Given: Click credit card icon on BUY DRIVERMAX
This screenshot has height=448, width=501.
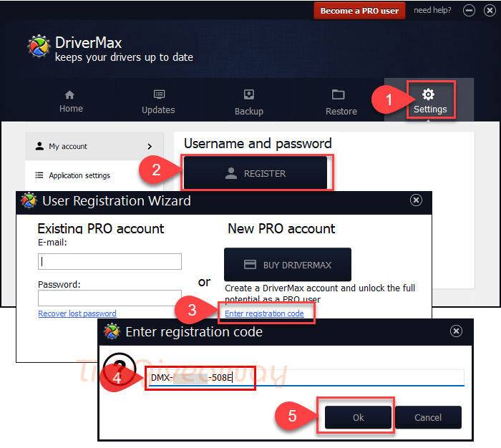Looking at the screenshot, I should pyautogui.click(x=250, y=265).
